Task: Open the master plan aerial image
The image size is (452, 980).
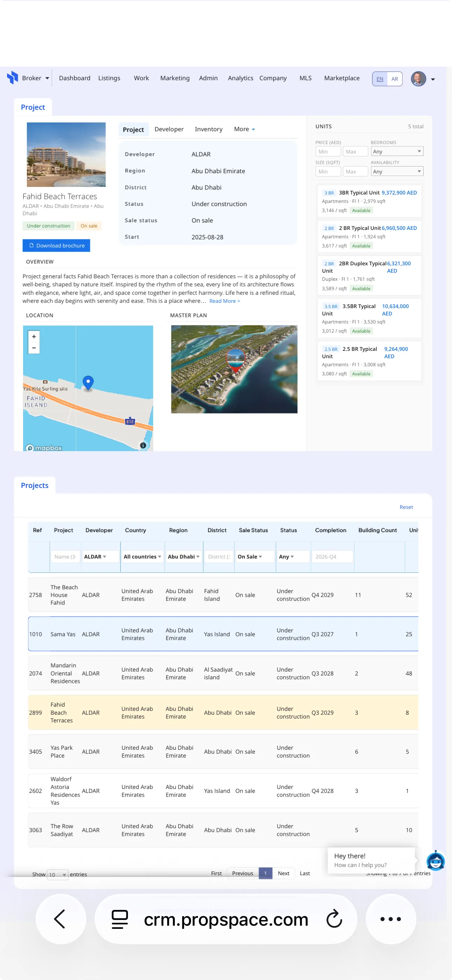Action: (234, 369)
